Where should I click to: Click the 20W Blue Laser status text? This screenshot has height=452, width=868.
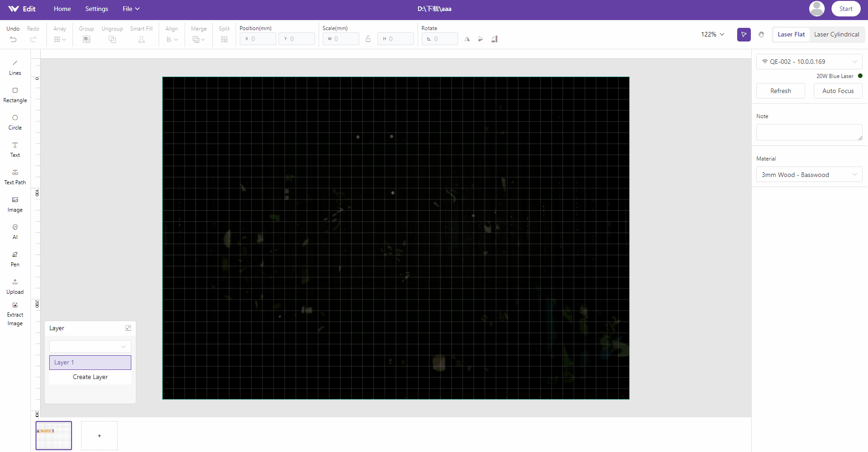(835, 76)
